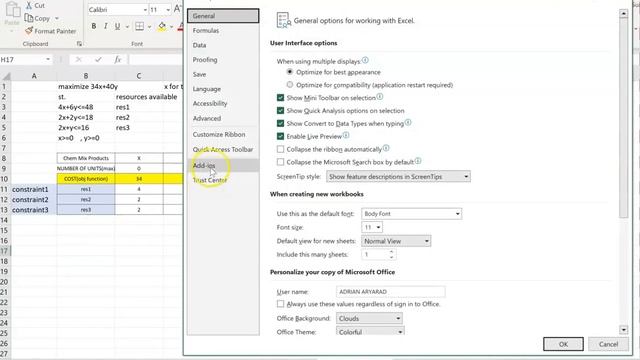640x360 pixels.
Task: Select Optimize for best appearance
Action: click(x=290, y=72)
